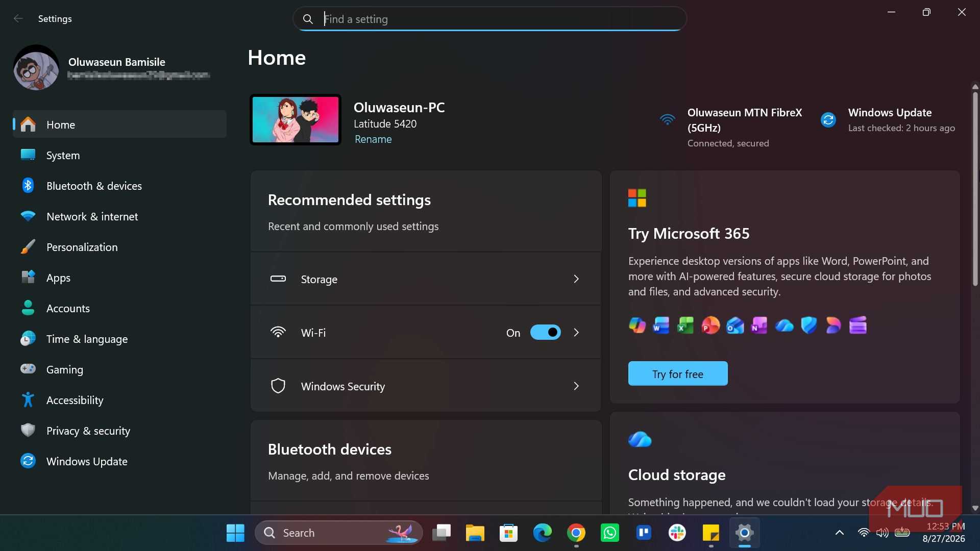Click the Excel icon in Microsoft 365 card
Image resolution: width=980 pixels, height=551 pixels.
coord(685,325)
